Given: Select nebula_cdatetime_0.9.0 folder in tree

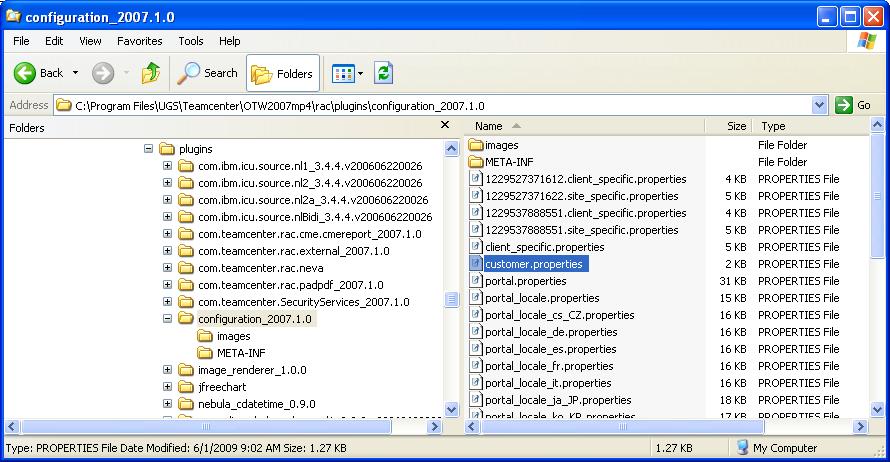Looking at the screenshot, I should tap(257, 404).
